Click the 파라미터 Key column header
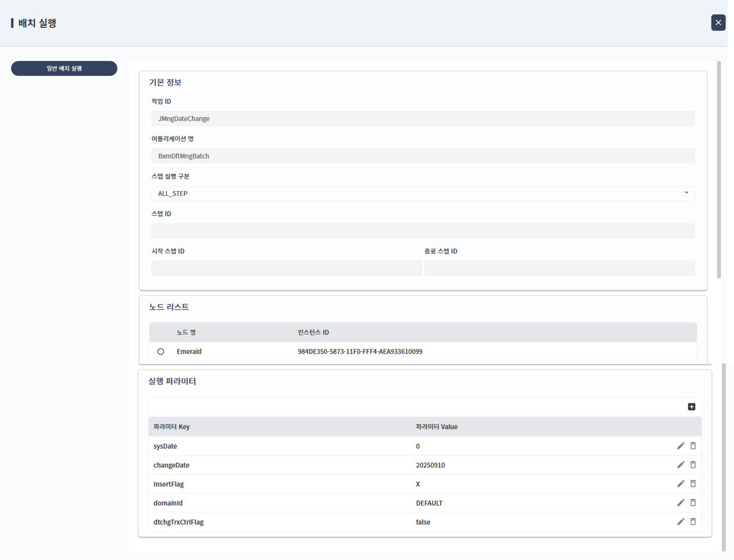The image size is (734, 560). pos(172,427)
